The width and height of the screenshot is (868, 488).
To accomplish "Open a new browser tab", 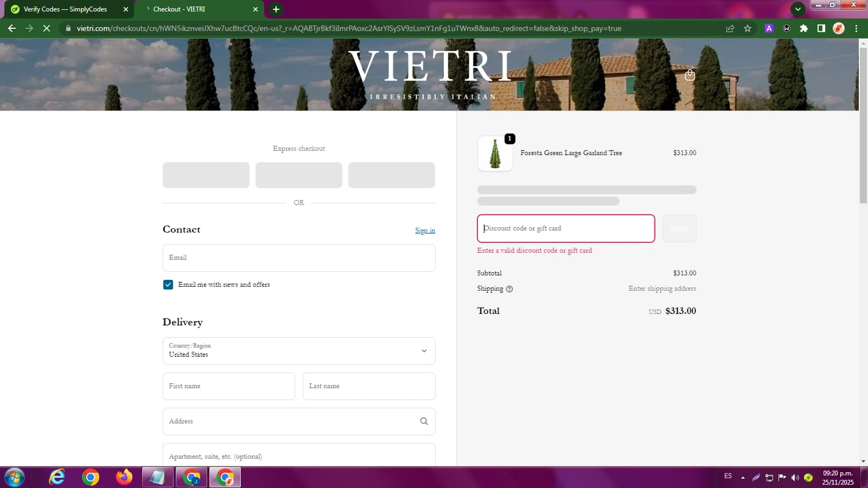I will (x=276, y=9).
